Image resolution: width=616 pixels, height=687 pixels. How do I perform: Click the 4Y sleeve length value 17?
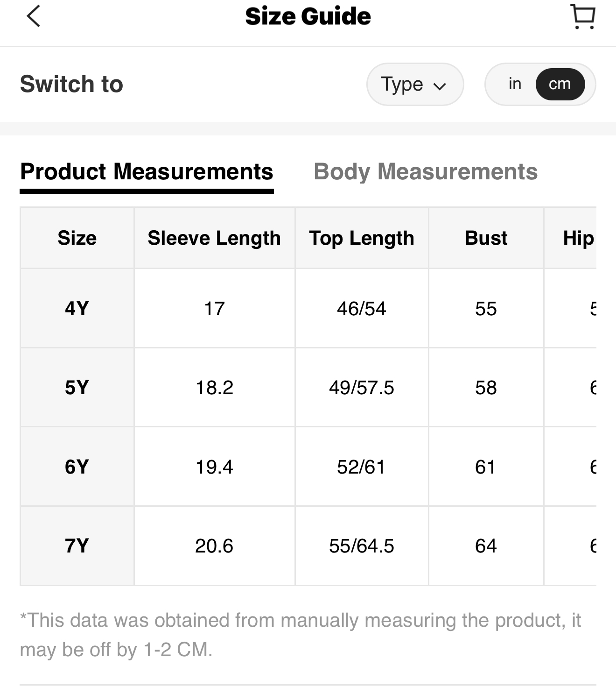(x=214, y=309)
